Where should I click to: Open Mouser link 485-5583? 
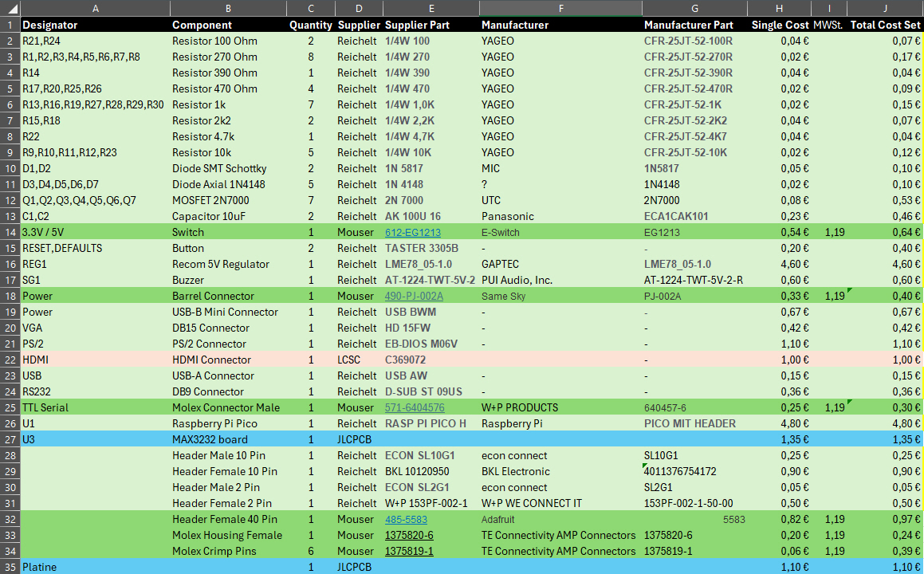(x=406, y=519)
